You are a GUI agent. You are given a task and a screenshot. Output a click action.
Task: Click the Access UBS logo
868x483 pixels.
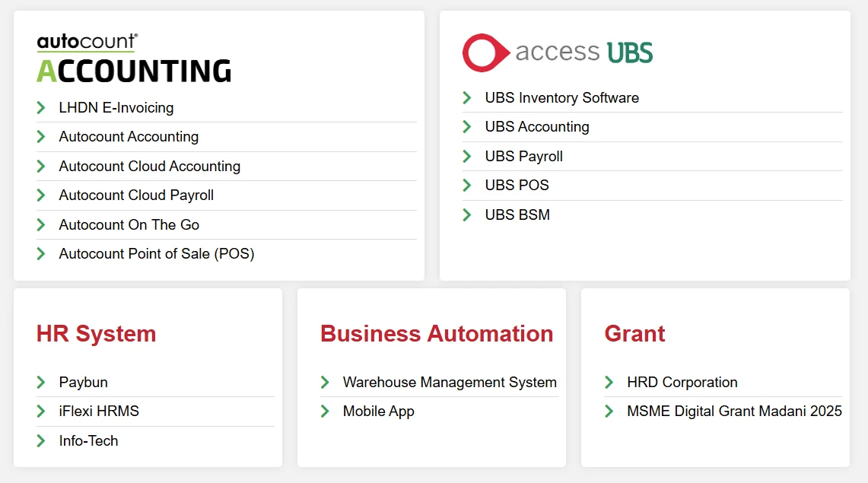point(558,52)
